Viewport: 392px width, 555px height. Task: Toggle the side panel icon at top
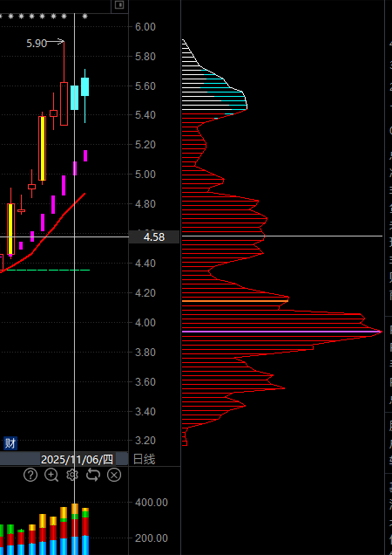click(x=119, y=5)
